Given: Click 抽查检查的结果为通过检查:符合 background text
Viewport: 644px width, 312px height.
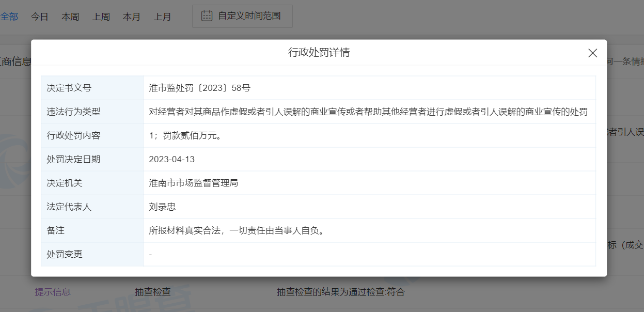Looking at the screenshot, I should [x=341, y=292].
